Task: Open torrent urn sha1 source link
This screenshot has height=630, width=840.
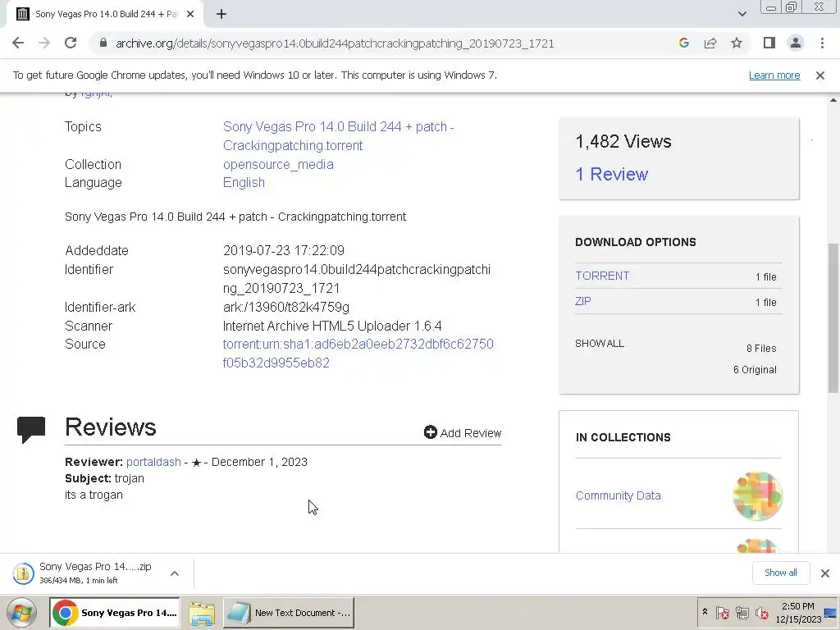Action: (x=358, y=353)
